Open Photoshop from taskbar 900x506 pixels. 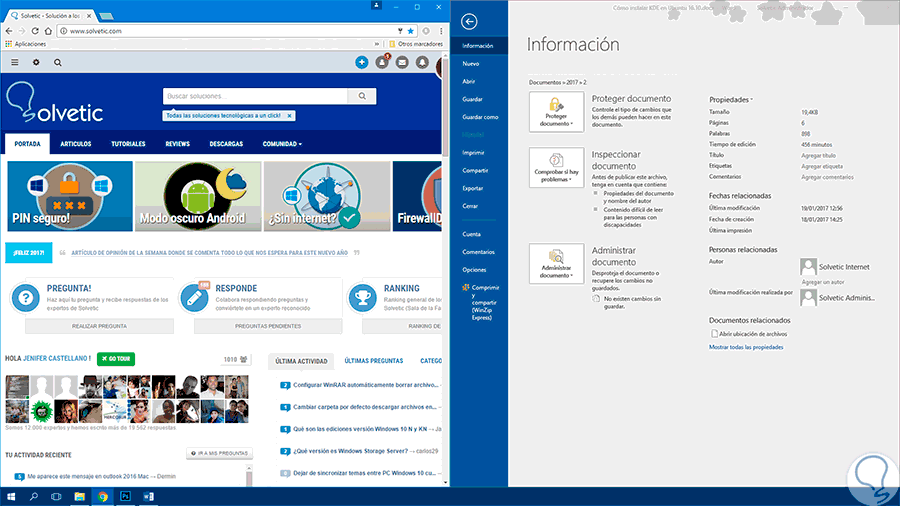125,496
